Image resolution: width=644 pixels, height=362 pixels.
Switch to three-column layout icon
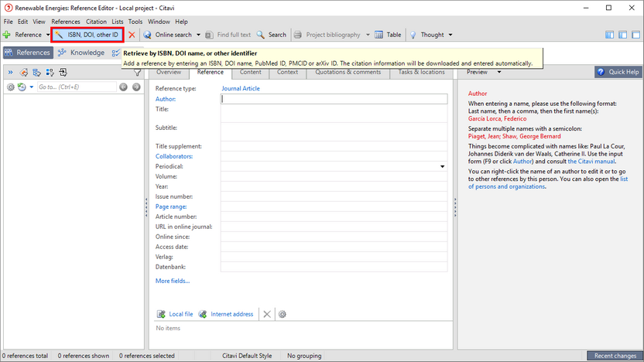pyautogui.click(x=609, y=35)
